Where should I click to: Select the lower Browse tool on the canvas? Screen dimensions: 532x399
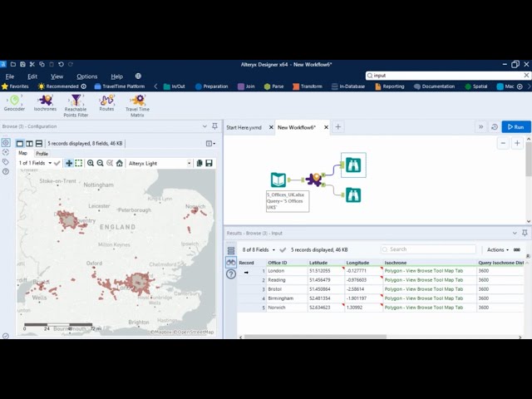[353, 195]
